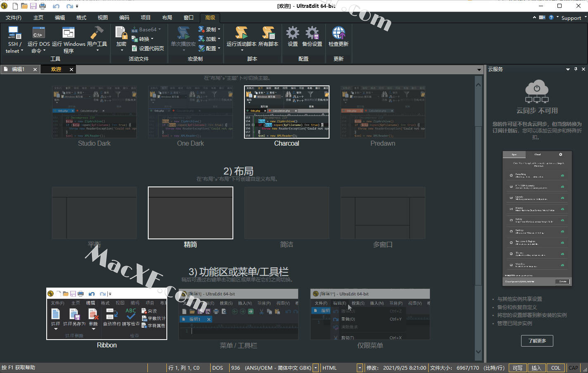
Task: Click the cloud sync preview image
Action: click(537, 219)
